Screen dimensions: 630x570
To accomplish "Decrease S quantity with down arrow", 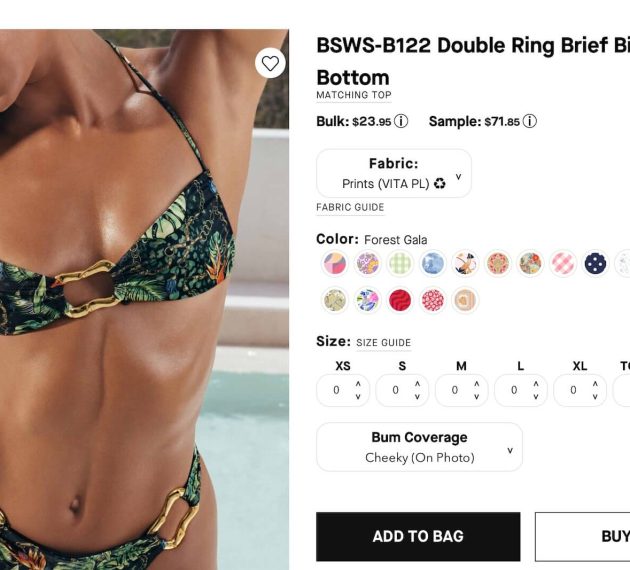I will 417,396.
